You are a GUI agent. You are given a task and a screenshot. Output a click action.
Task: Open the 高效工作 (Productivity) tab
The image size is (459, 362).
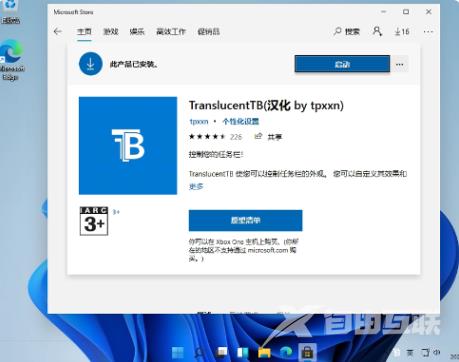click(x=171, y=32)
